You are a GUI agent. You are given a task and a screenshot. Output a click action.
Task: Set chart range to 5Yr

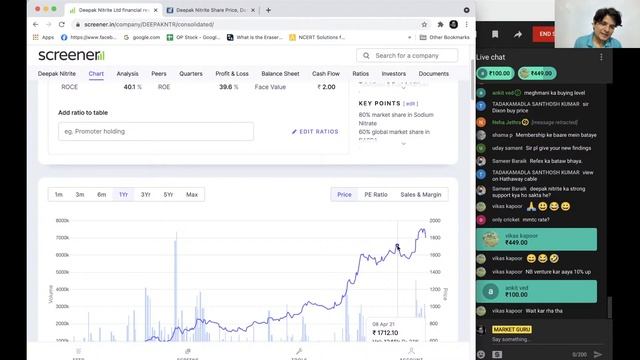click(168, 195)
